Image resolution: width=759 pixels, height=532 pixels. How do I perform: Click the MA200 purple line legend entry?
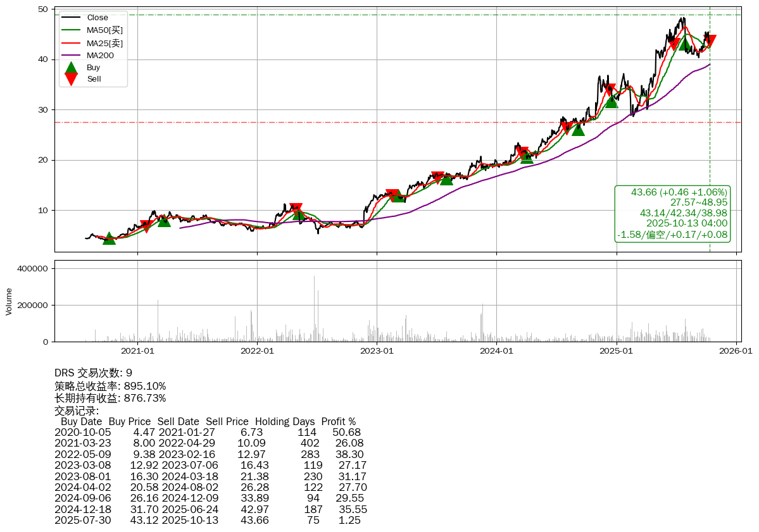coord(100,55)
